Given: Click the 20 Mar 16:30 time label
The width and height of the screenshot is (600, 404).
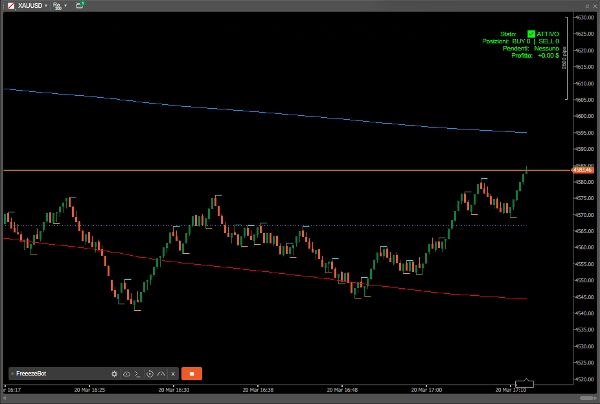Looking at the screenshot, I should pyautogui.click(x=173, y=390).
